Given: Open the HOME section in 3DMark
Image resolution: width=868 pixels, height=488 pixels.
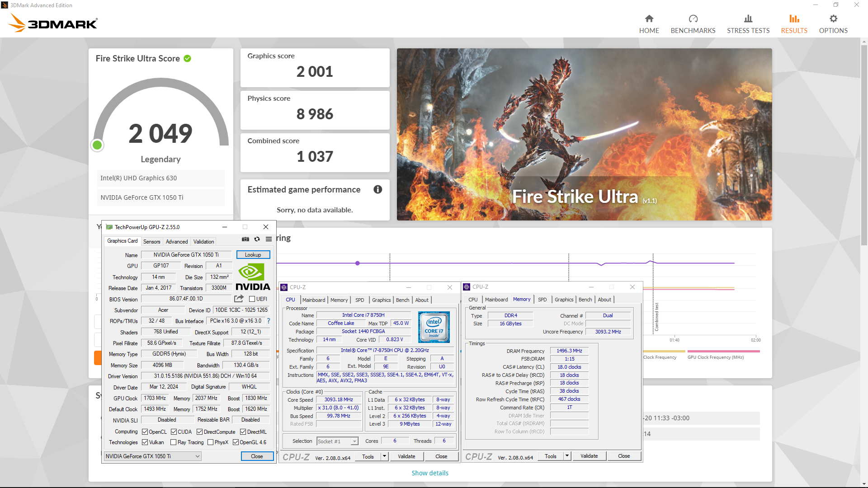Looking at the screenshot, I should click(x=649, y=24).
